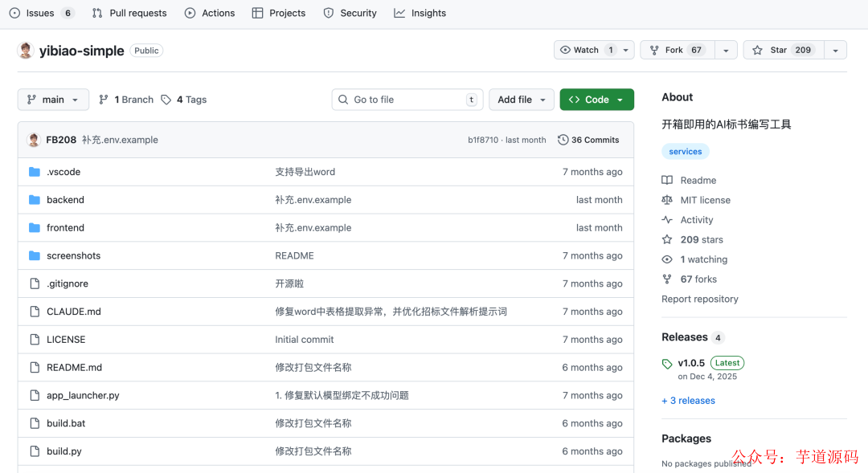Switch to the Actions tab
The height and width of the screenshot is (473, 868).
(x=210, y=13)
